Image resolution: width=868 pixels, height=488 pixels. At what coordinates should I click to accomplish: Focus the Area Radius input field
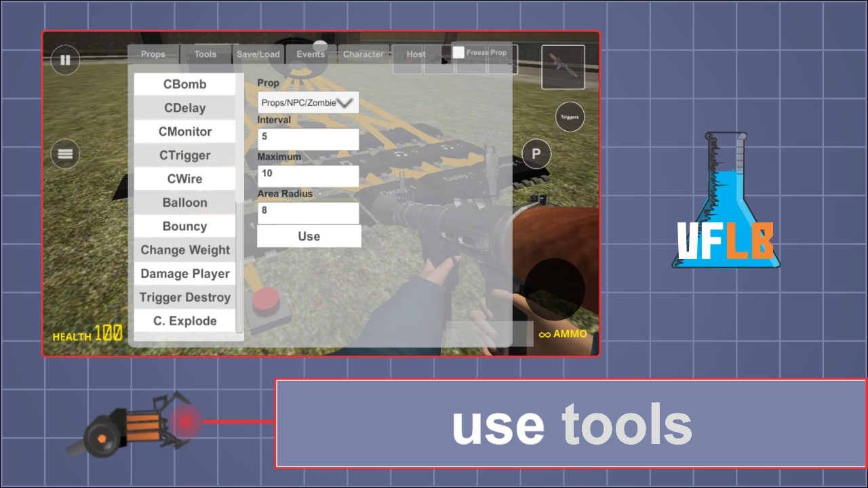pos(308,212)
